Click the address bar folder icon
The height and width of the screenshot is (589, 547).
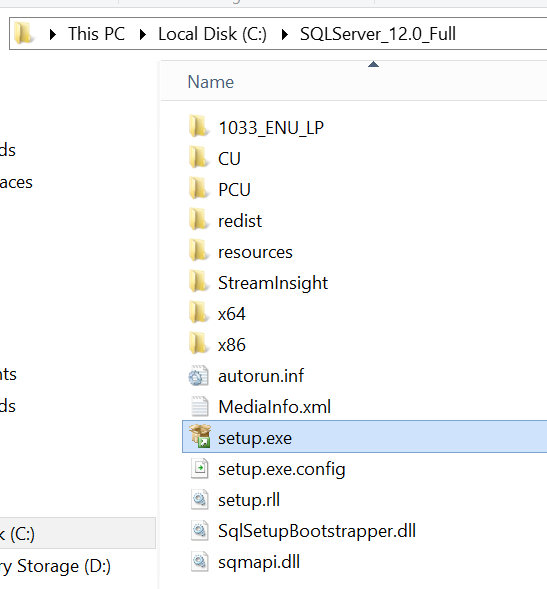pyautogui.click(x=23, y=33)
